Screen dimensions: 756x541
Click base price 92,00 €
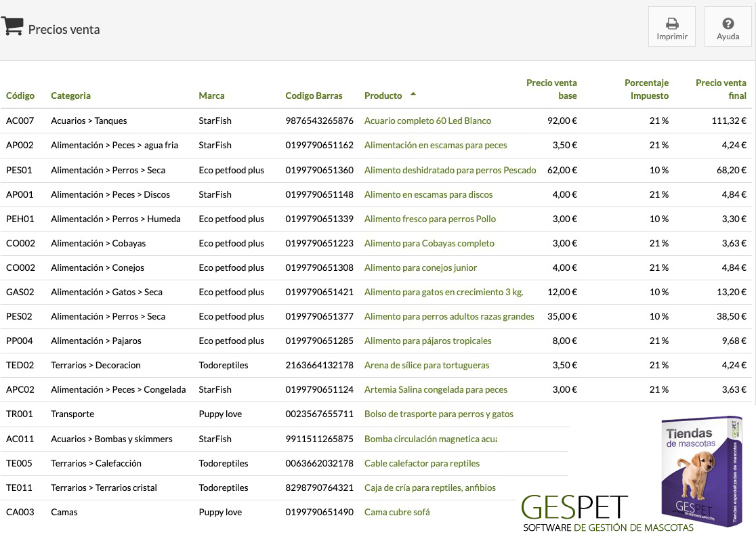(x=562, y=121)
